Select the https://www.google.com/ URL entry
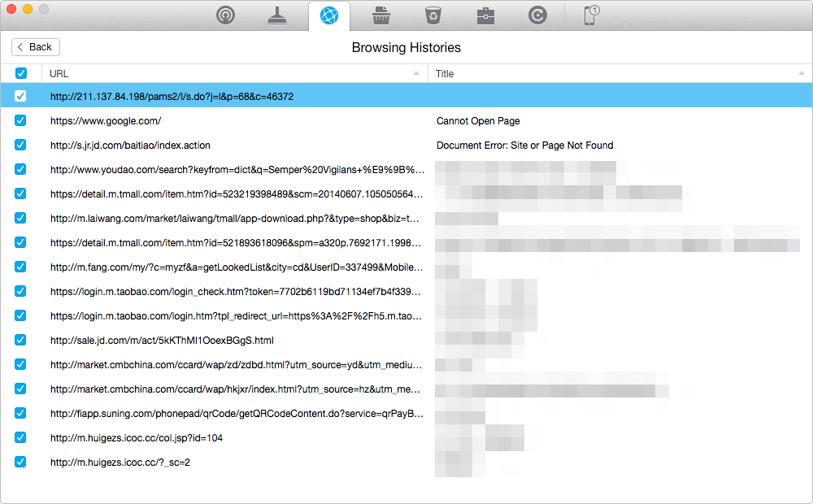This screenshot has width=813, height=504. (106, 121)
